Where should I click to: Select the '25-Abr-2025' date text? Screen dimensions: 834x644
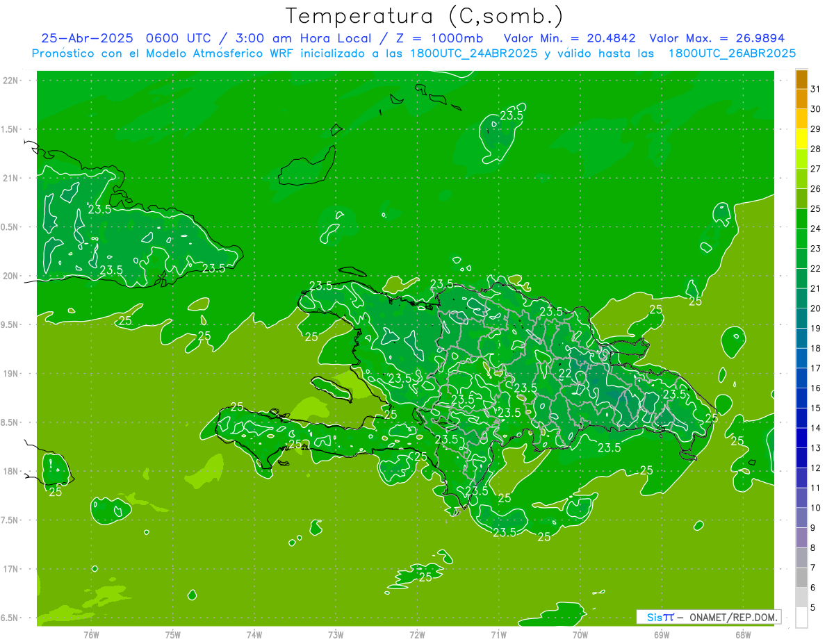pyautogui.click(x=88, y=38)
